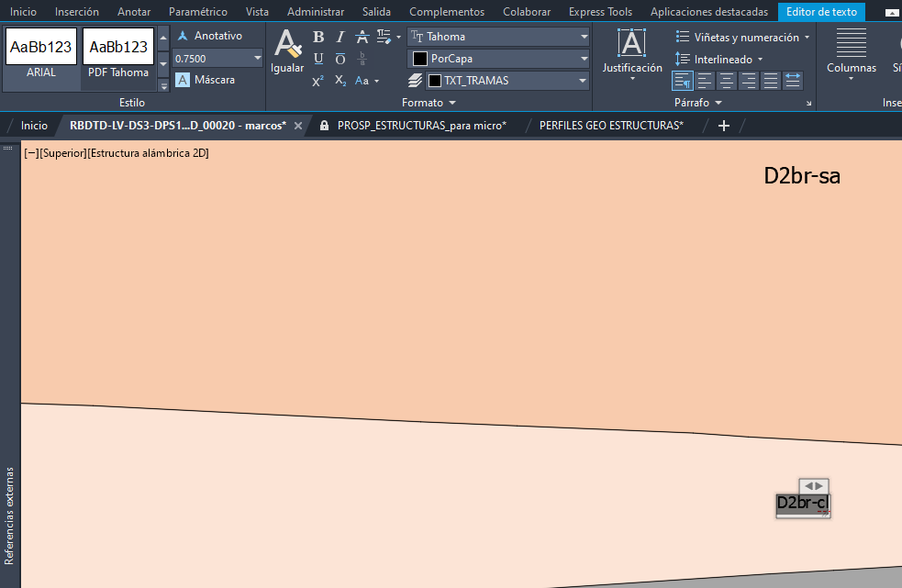Toggle overline formatting
This screenshot has width=902, height=588.
[x=340, y=59]
